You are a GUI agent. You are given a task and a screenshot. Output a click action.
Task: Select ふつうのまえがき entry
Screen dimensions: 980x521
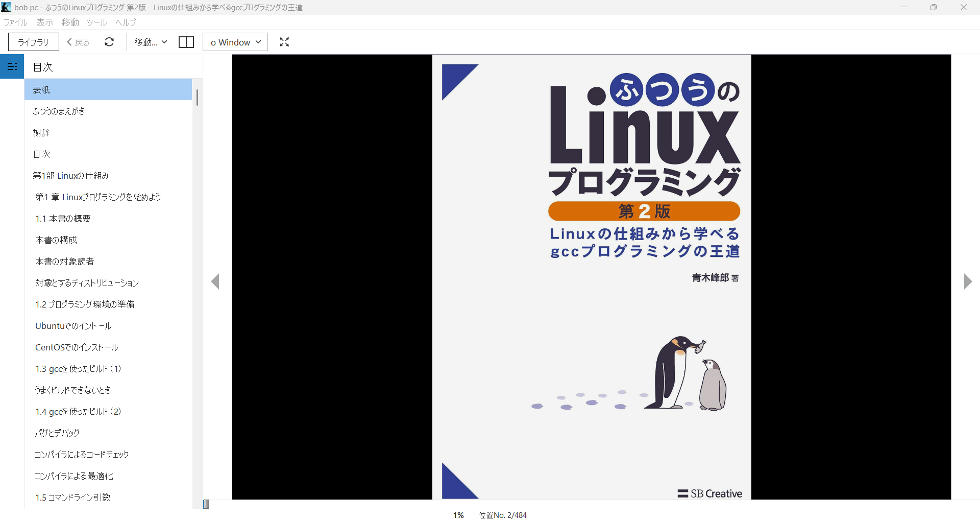click(108, 111)
